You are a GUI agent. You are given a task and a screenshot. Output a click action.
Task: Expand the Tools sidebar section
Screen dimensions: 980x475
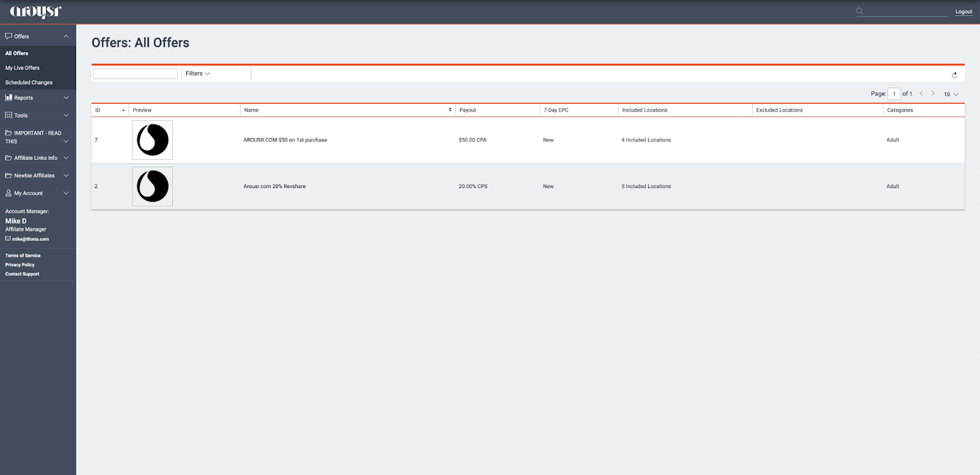(66, 116)
